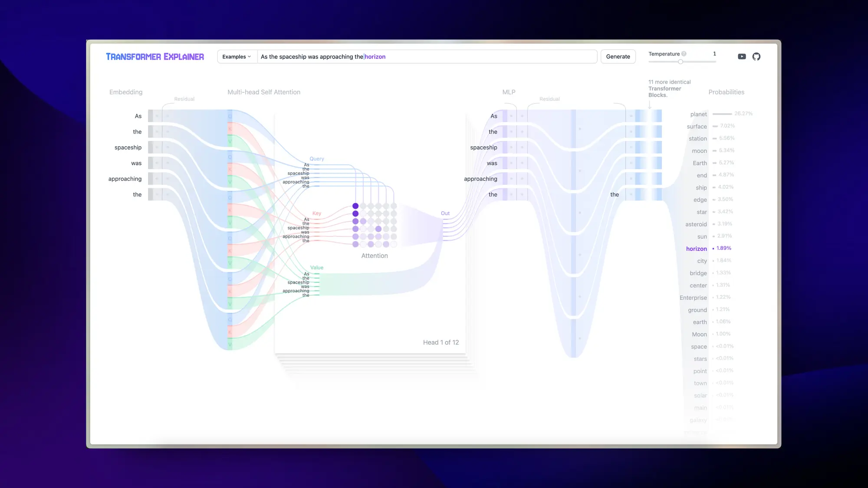Screen dimensions: 868x488
Task: Select the 'Enterprise' probability entry
Action: coord(693,298)
